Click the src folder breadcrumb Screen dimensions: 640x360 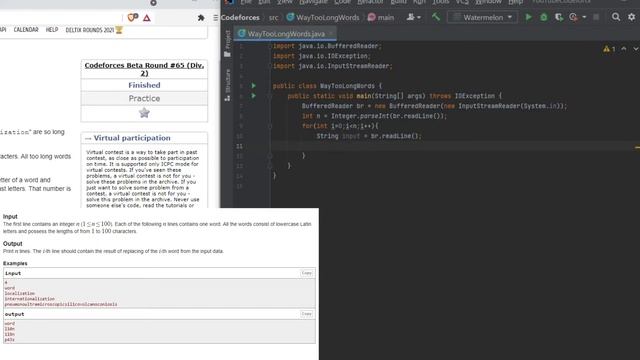pos(273,18)
